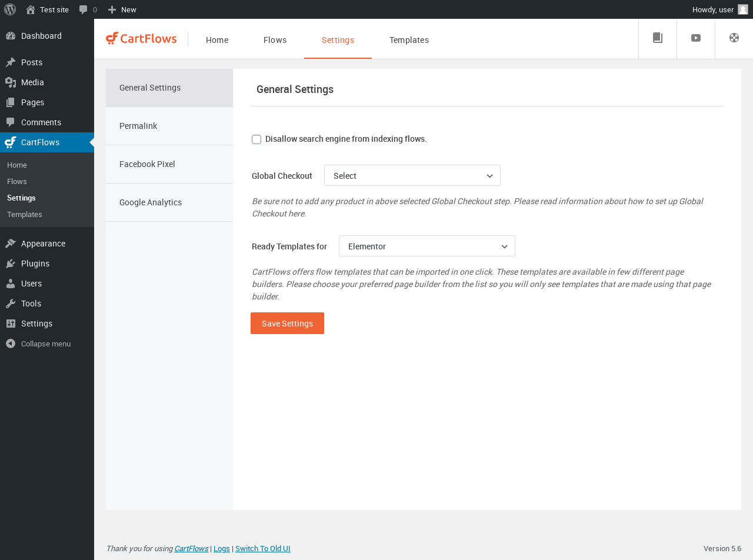Open the Posts menu label
Screen dimensions: 753x560
click(32, 62)
